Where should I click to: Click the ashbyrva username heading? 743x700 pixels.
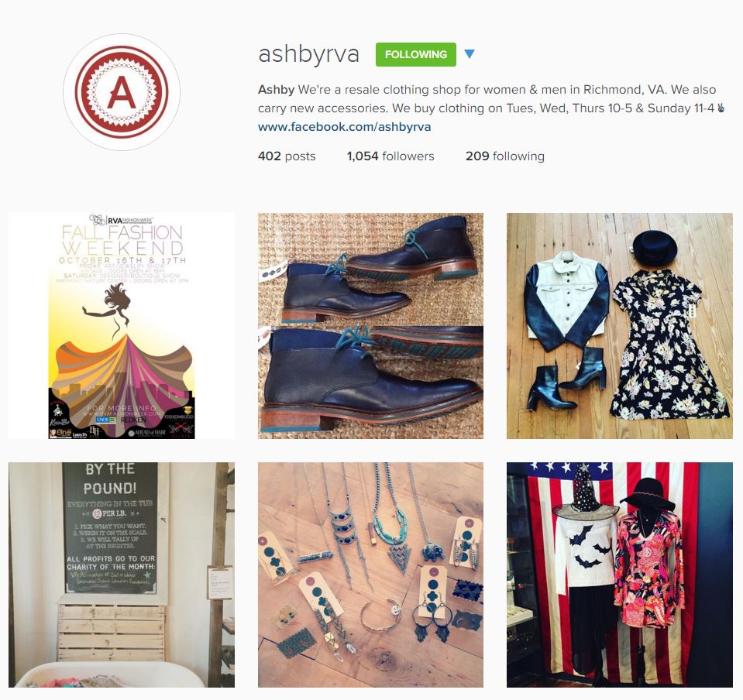[308, 54]
